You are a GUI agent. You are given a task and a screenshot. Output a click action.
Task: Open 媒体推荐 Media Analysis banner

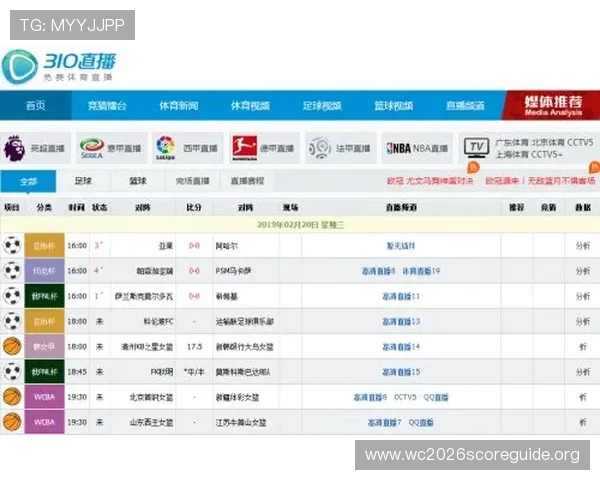point(551,105)
